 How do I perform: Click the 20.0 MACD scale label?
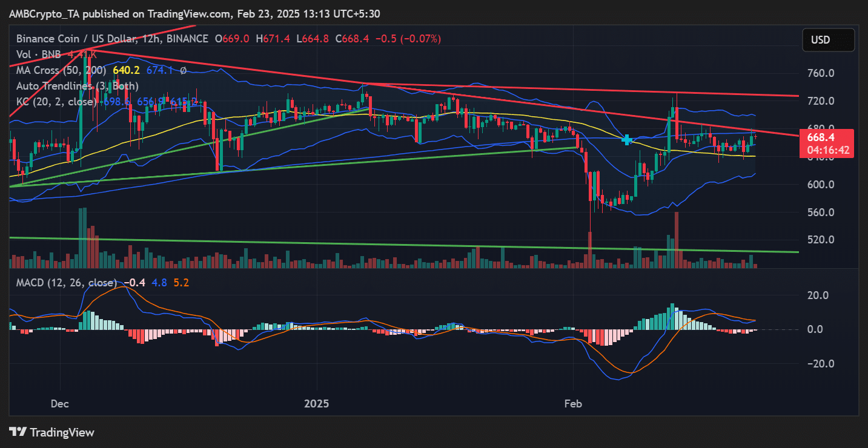tap(821, 295)
